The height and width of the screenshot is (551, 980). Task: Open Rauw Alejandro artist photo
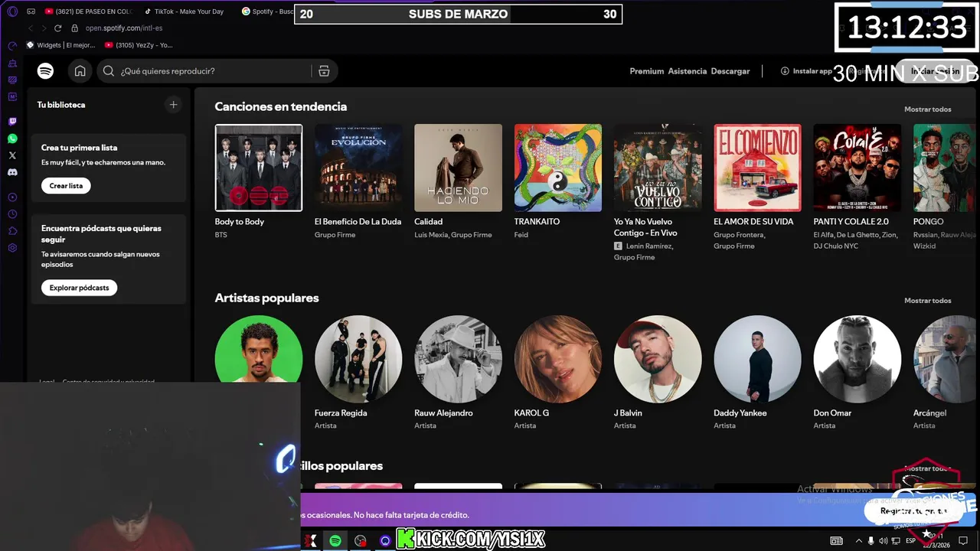[x=458, y=359]
